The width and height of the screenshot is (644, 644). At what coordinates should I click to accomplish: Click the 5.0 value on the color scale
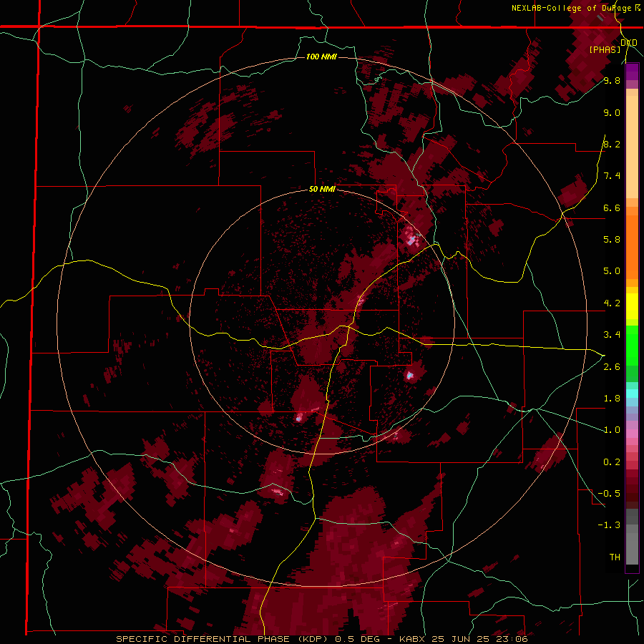612,271
